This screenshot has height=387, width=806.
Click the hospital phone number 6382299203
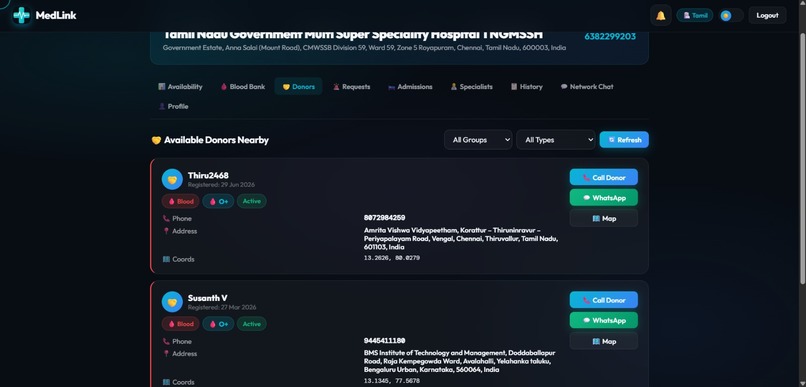pos(610,36)
